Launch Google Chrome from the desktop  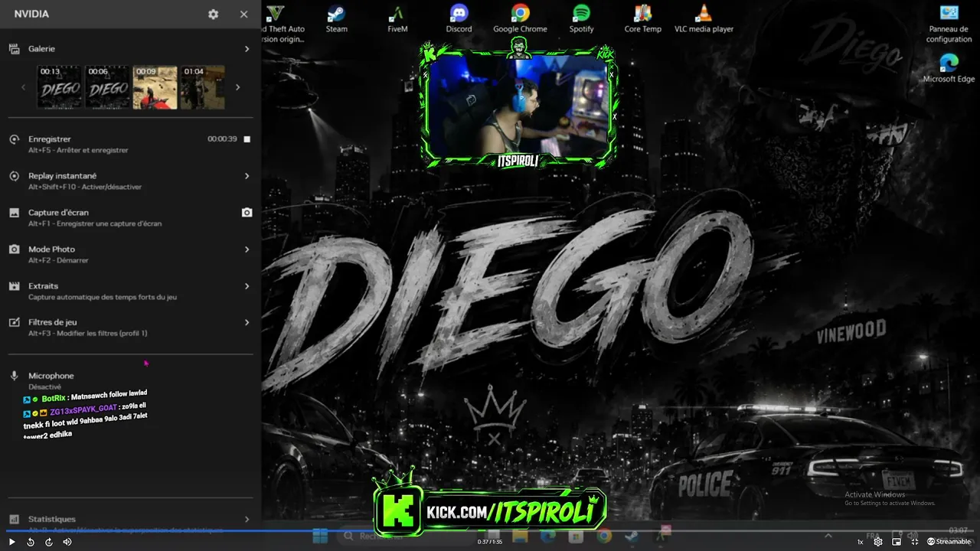(520, 20)
